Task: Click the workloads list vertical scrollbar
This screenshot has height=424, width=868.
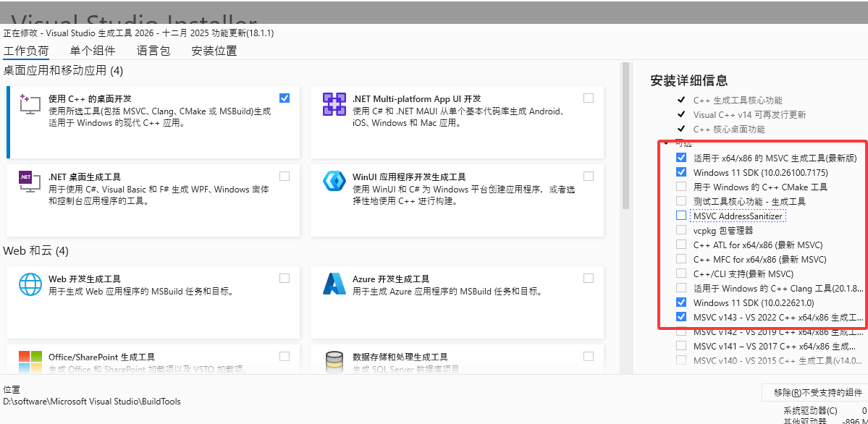Action: (x=625, y=135)
